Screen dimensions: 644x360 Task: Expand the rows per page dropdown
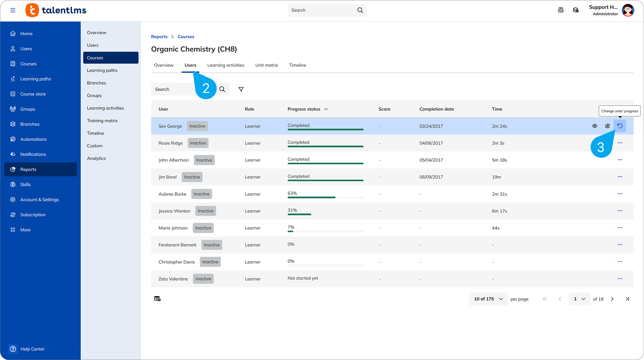pos(488,299)
